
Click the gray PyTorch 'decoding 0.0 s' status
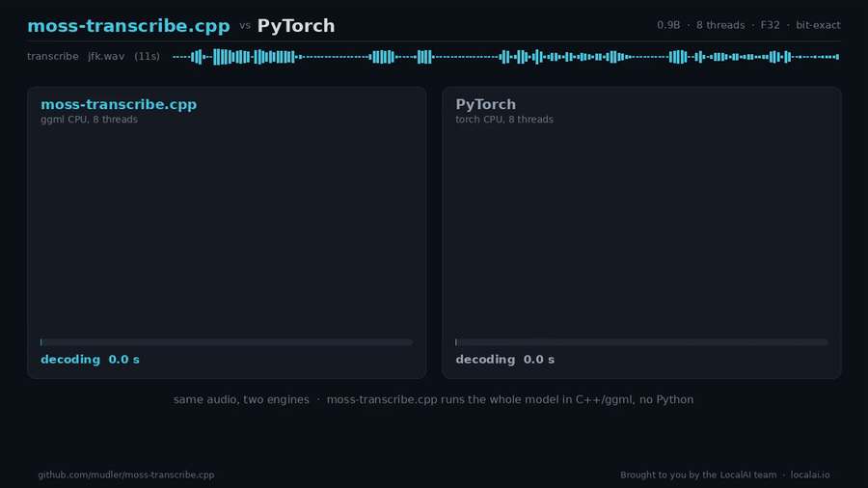point(504,360)
